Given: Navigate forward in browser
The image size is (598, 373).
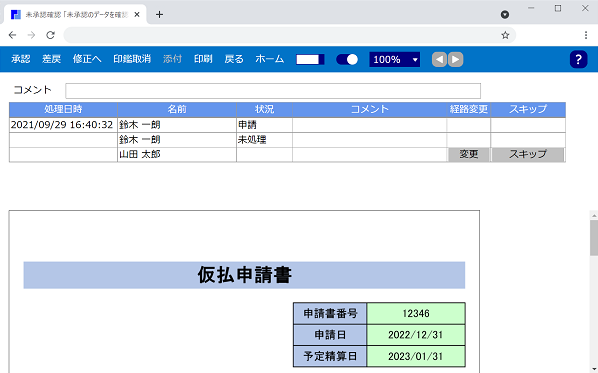Looking at the screenshot, I should tap(31, 35).
